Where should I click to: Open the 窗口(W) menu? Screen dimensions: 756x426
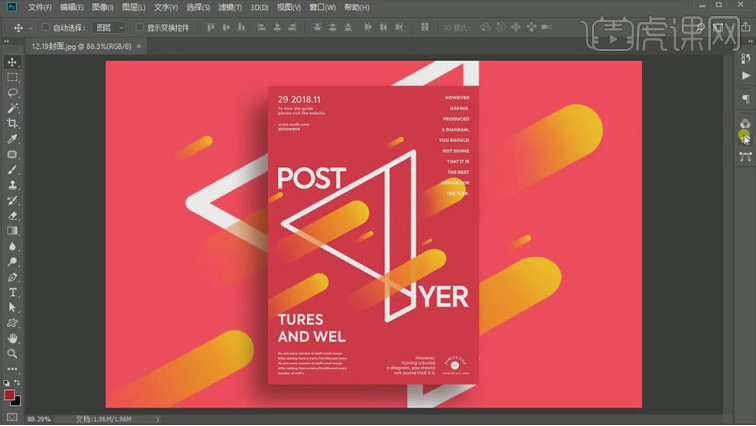[x=323, y=8]
